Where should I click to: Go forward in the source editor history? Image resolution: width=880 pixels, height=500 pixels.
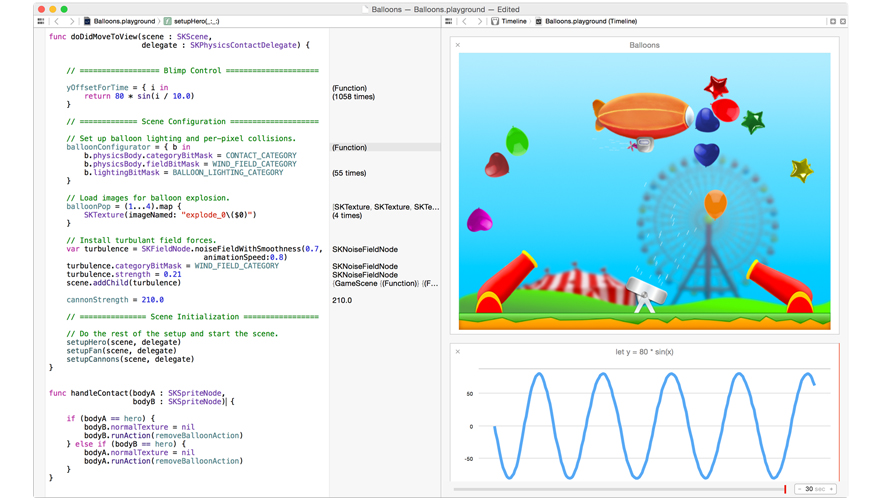point(71,21)
